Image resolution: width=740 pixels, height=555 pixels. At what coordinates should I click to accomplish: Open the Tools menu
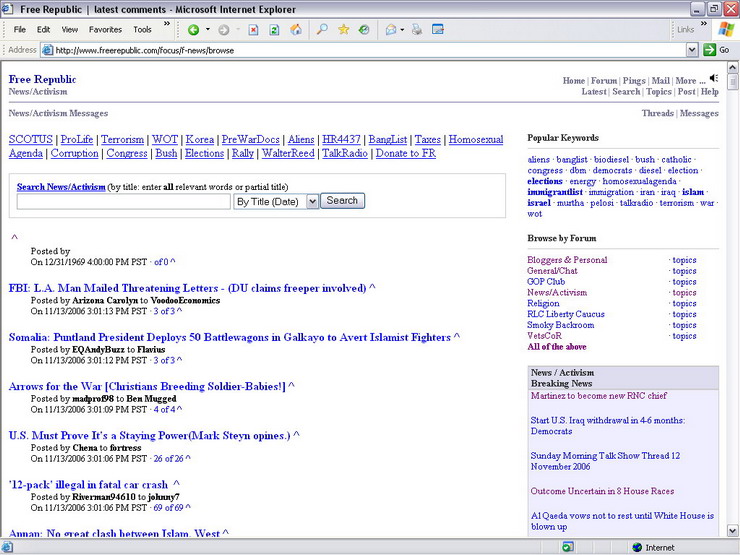click(142, 29)
